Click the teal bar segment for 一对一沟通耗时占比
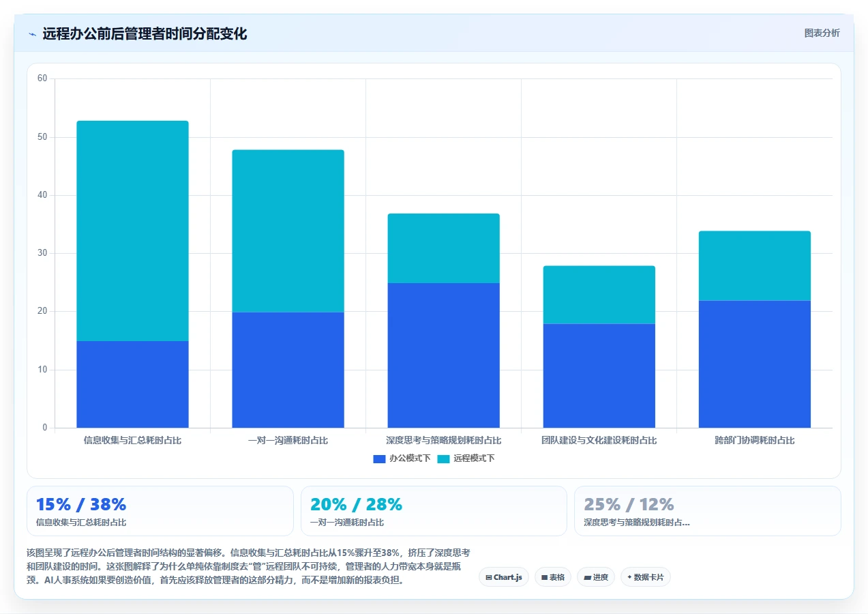The height and width of the screenshot is (614, 868). click(288, 231)
